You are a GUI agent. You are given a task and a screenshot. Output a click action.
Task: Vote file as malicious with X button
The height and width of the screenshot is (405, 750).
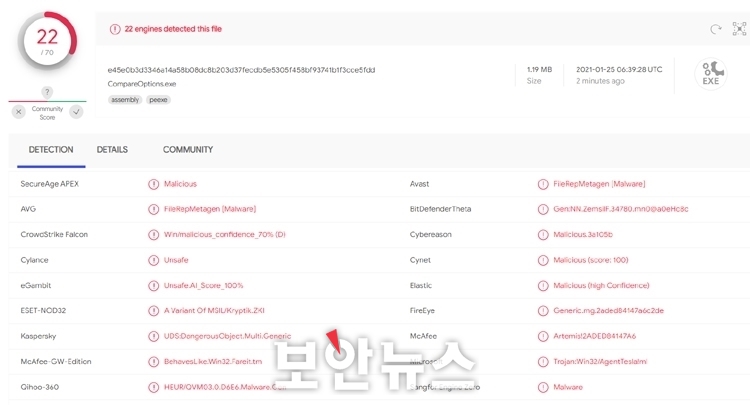point(19,112)
